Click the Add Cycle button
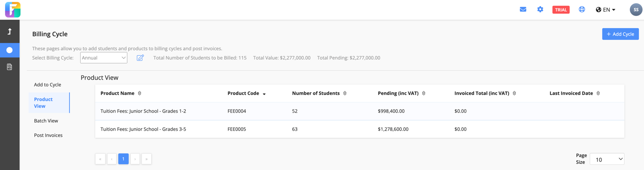This screenshot has height=170, width=644. [620, 34]
